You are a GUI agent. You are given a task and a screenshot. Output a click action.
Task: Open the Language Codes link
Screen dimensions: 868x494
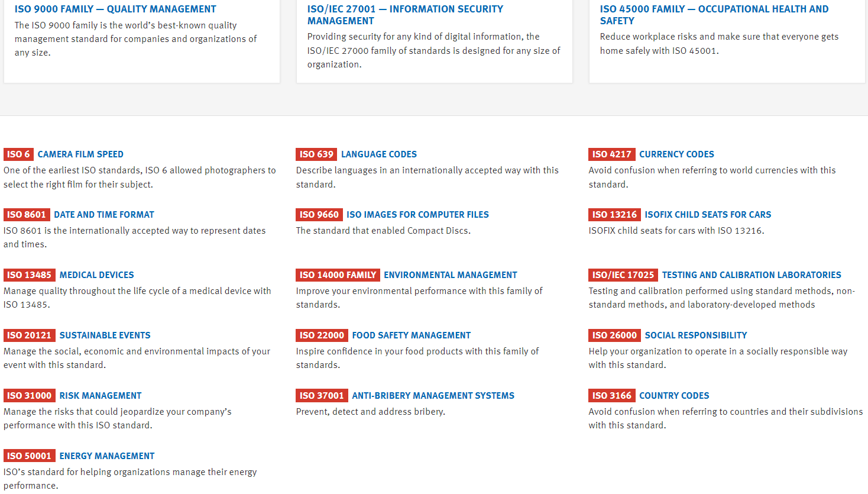coord(379,154)
